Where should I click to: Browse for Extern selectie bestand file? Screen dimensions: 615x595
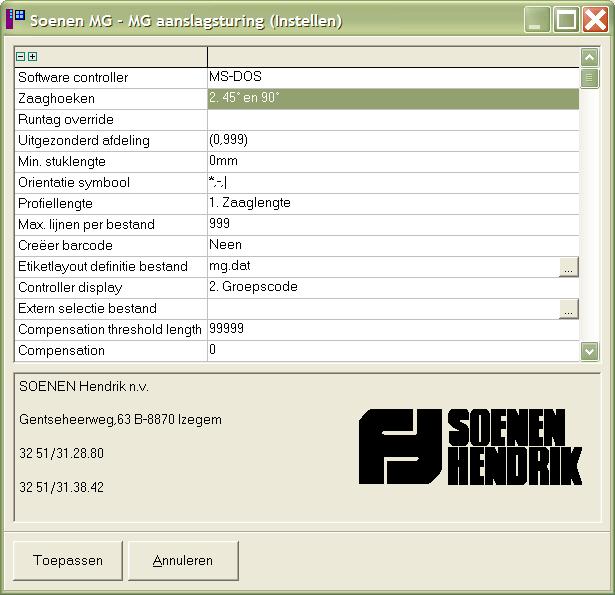coord(568,309)
